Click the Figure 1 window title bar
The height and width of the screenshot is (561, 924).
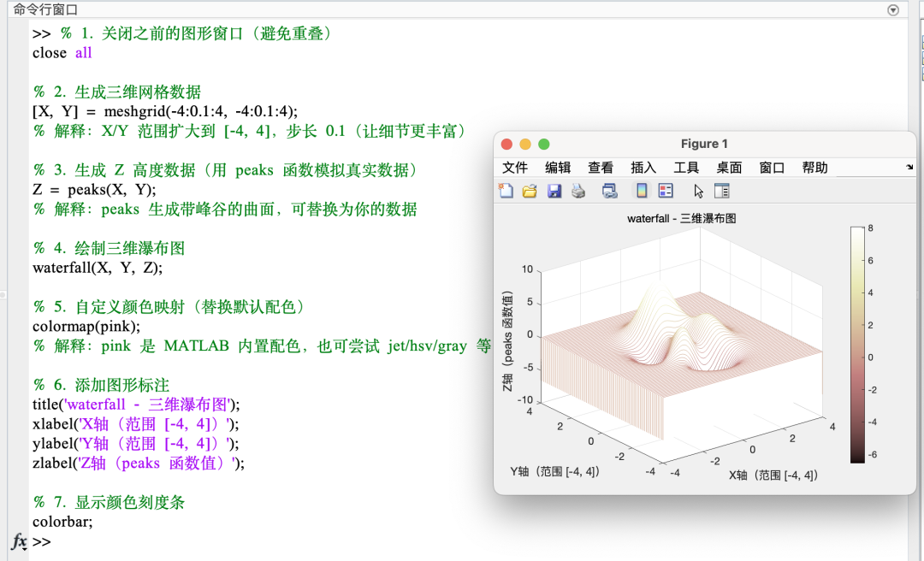coord(704,144)
